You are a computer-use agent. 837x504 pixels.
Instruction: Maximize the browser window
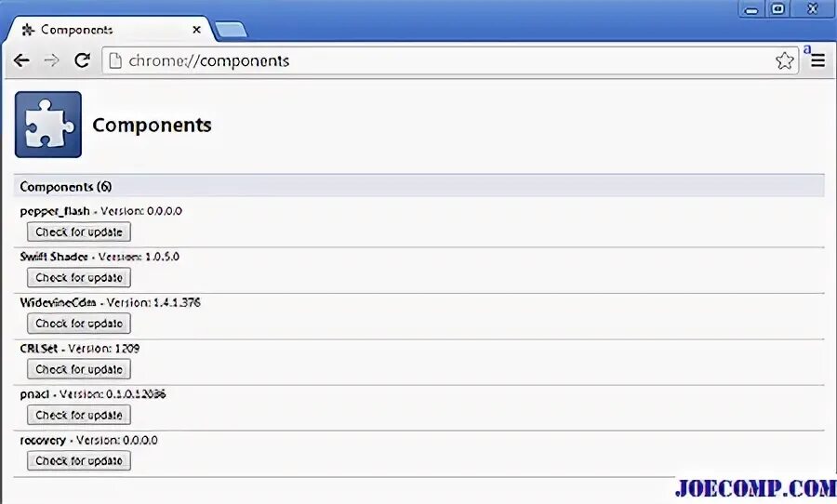pos(777,8)
